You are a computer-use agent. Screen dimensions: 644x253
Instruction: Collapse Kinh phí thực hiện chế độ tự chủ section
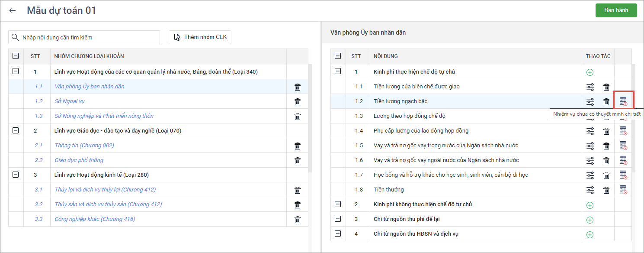(x=338, y=71)
